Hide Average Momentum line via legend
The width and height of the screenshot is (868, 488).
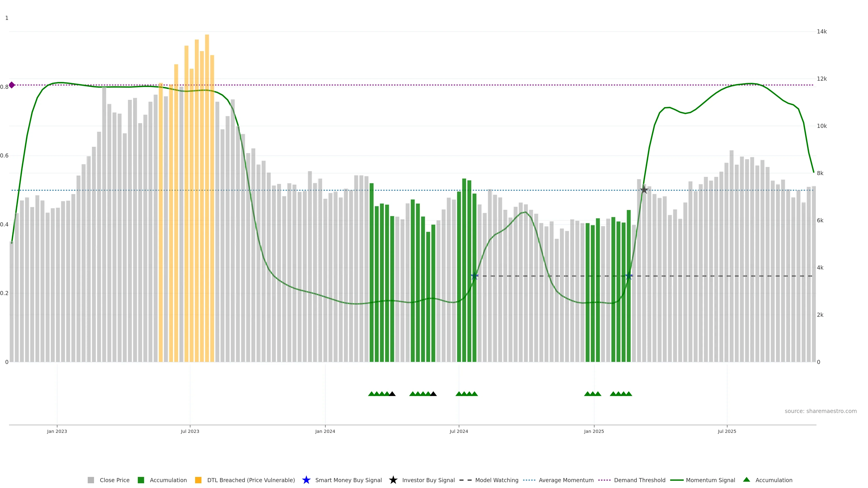click(566, 480)
